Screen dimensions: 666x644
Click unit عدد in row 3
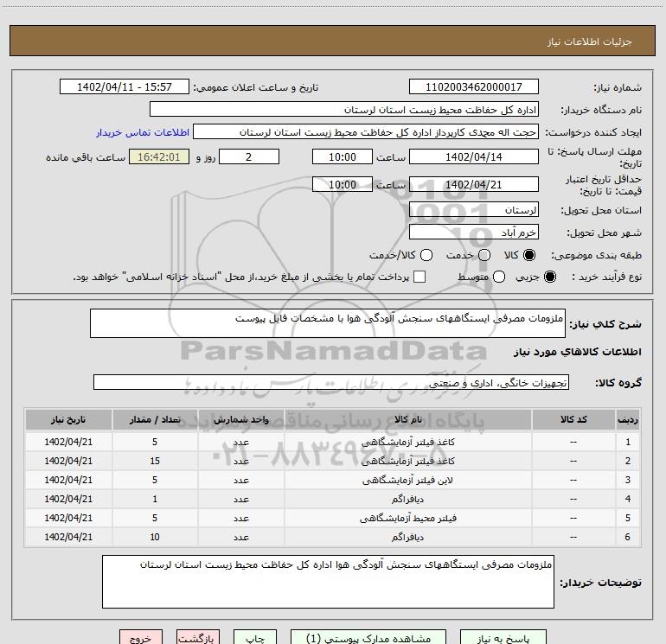[240, 480]
